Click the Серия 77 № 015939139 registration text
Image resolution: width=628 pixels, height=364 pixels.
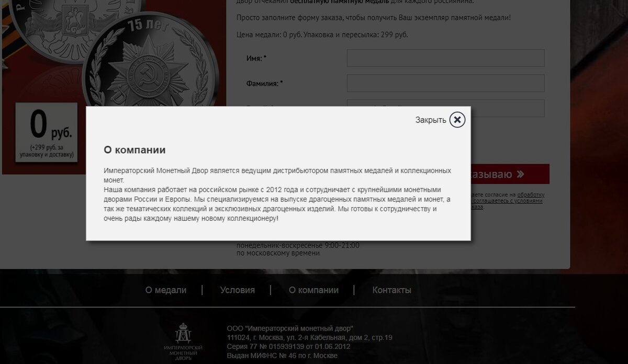point(288,346)
